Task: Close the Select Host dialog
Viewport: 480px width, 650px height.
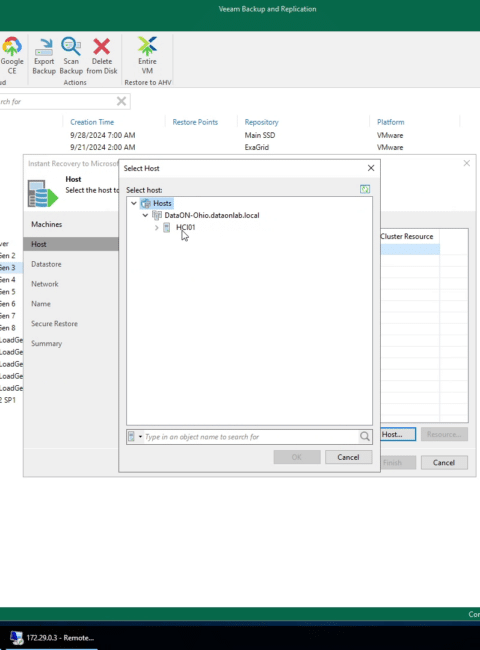Action: click(x=371, y=168)
